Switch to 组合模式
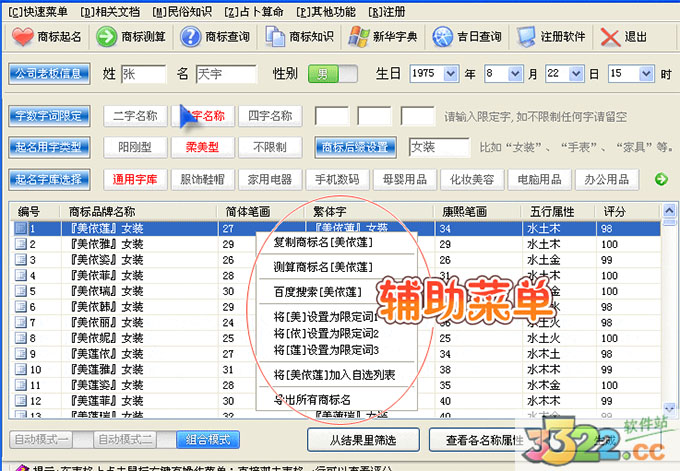Viewport: 680px width, 471px height. (x=208, y=440)
